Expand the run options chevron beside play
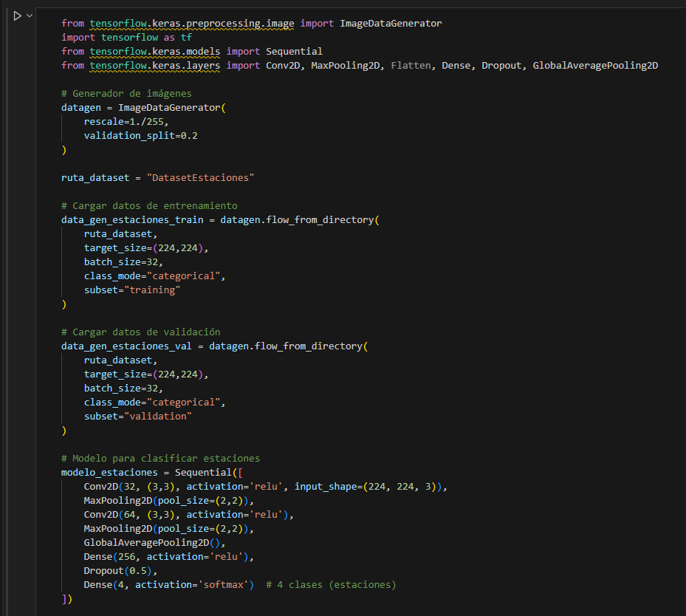This screenshot has height=616, width=686. pos(30,16)
